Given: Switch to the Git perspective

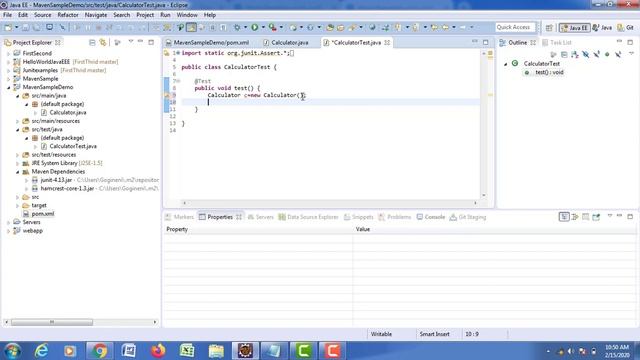Looking at the screenshot, I should [x=626, y=28].
